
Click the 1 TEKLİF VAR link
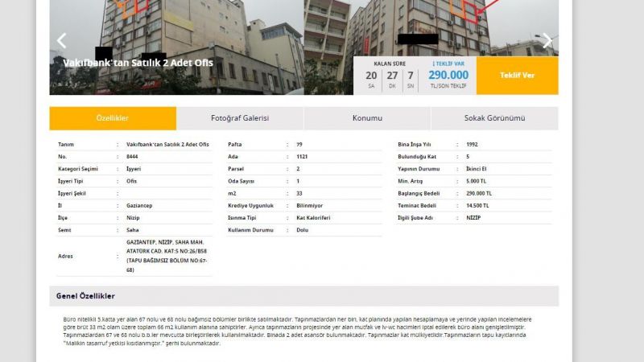pyautogui.click(x=448, y=63)
